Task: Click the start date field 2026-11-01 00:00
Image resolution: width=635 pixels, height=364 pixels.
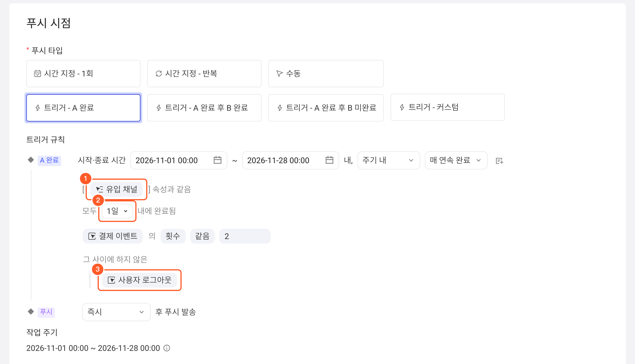Action: 179,160
